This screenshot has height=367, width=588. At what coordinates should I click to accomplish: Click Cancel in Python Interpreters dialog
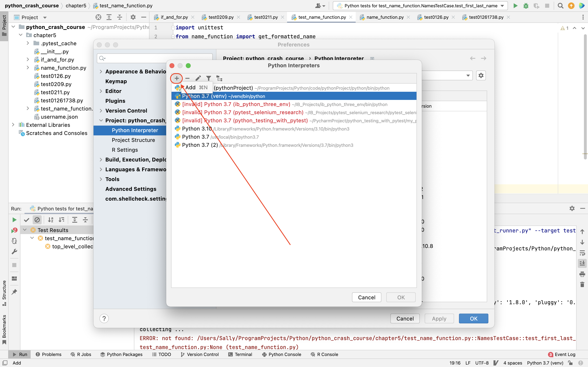pyautogui.click(x=366, y=297)
